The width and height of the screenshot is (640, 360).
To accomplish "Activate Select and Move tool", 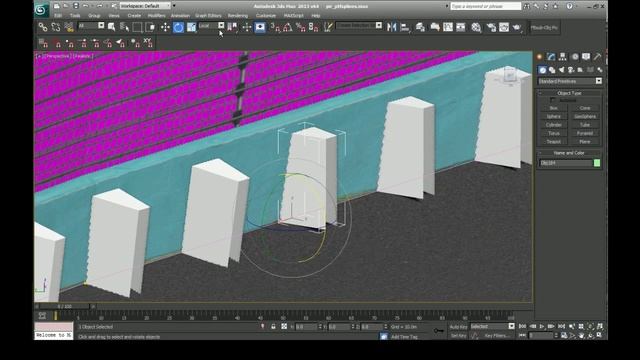I will (x=165, y=27).
